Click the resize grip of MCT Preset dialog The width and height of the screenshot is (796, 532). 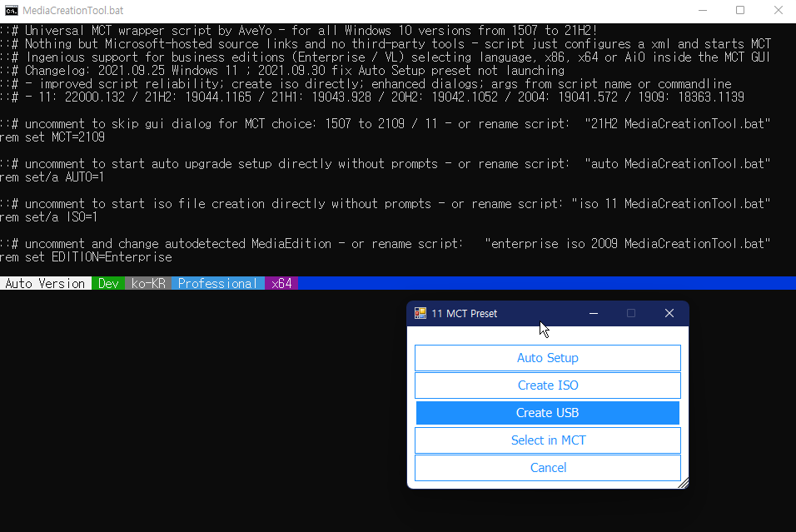click(x=684, y=483)
